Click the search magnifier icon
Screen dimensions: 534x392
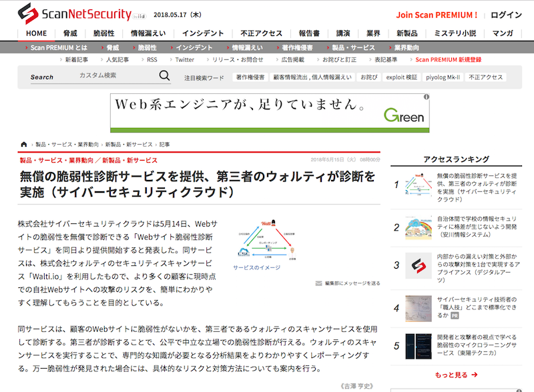[164, 76]
